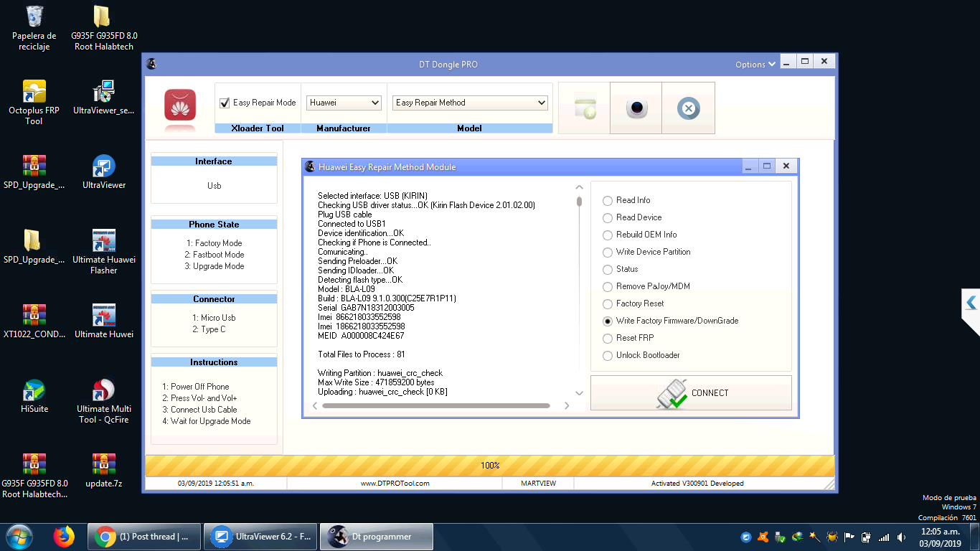The width and height of the screenshot is (980, 551).
Task: Open the Huawei manufacturer dropdown
Action: [344, 103]
